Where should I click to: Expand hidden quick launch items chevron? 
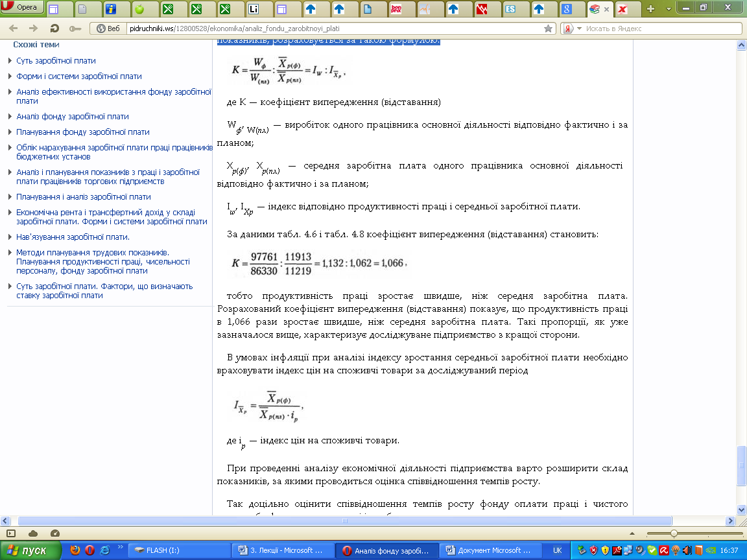point(120,547)
